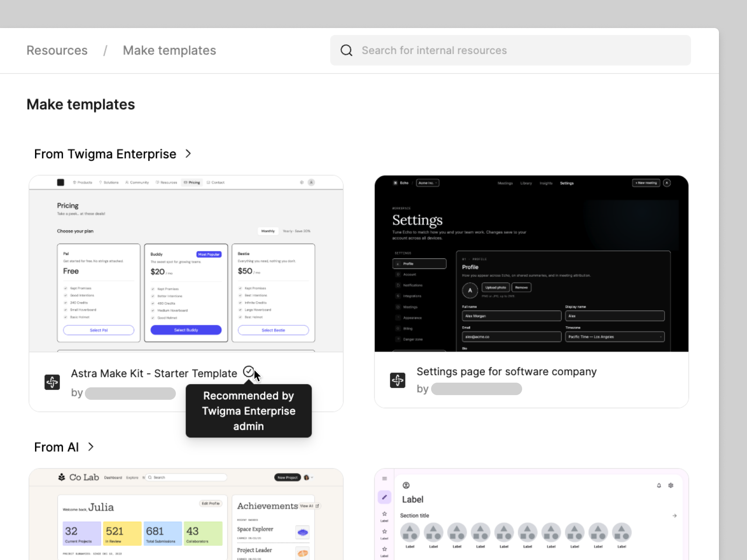This screenshot has width=747, height=560.
Task: Open Settings page dark thumbnail
Action: 531,264
